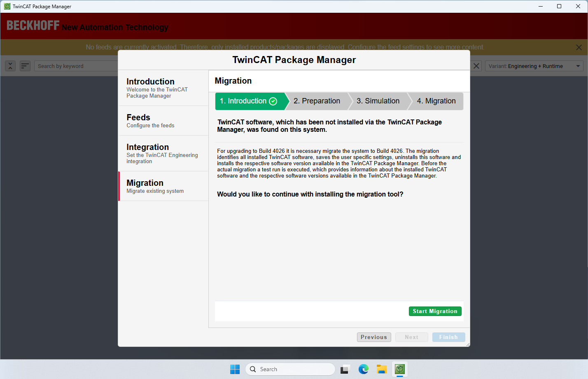The image size is (588, 379).
Task: Click the green checkmark on the Introduction step
Action: coord(273,101)
